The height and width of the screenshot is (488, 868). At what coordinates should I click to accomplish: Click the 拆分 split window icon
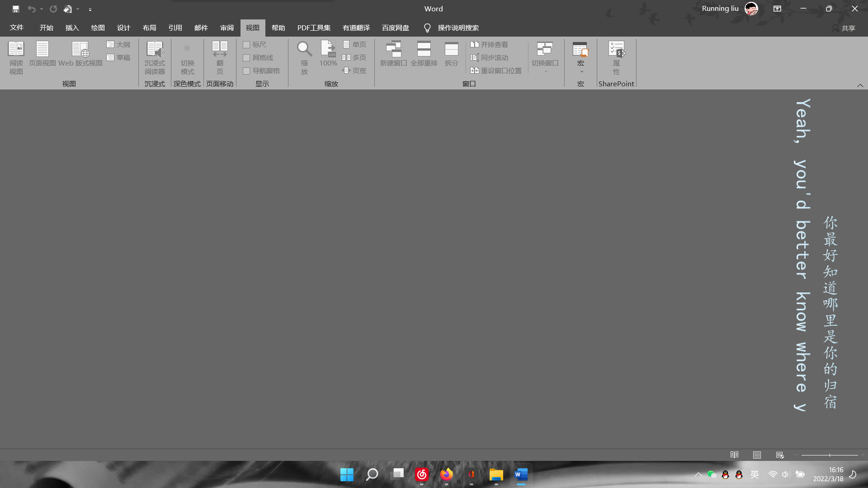pos(451,50)
